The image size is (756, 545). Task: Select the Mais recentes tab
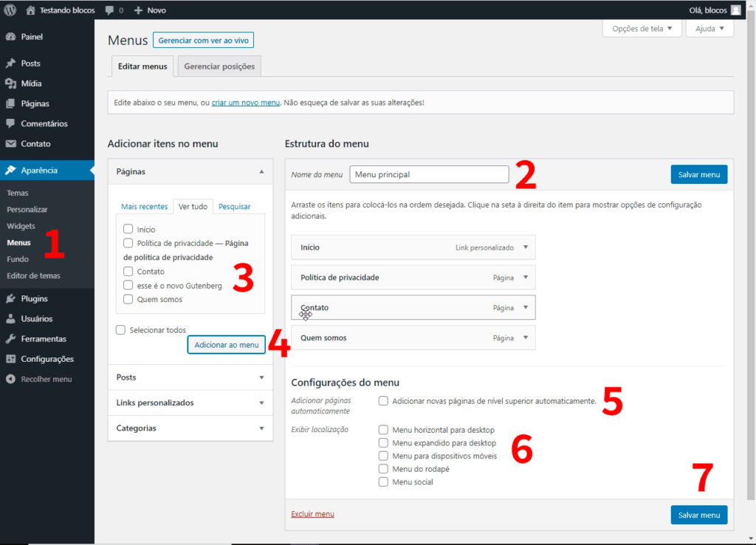(144, 207)
